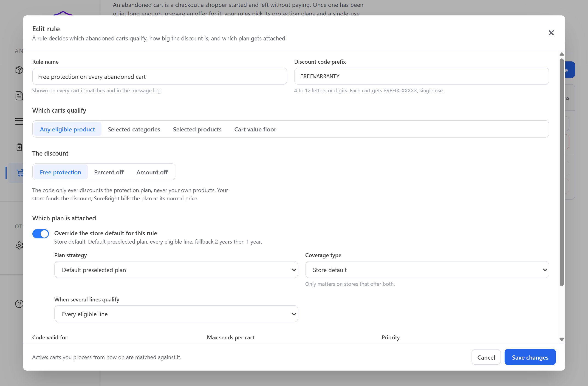
Task: Click the Cancel button
Action: 486,357
